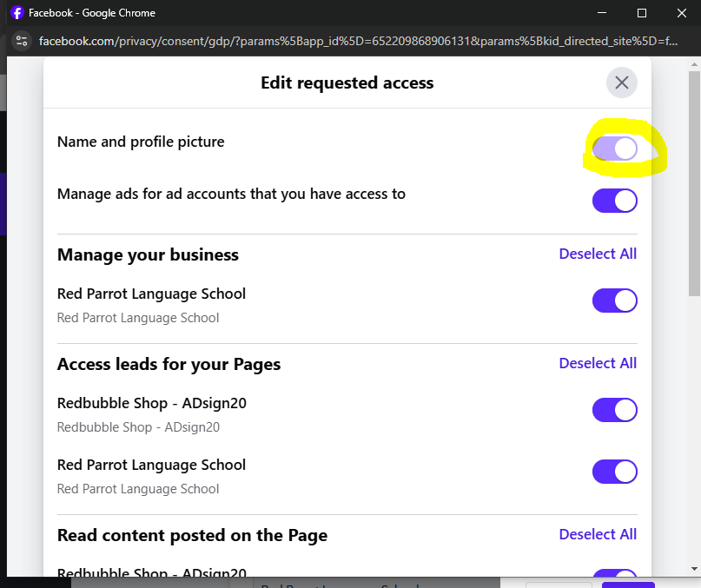701x588 pixels.
Task: Close the Edit requested access dialog
Action: click(x=621, y=83)
